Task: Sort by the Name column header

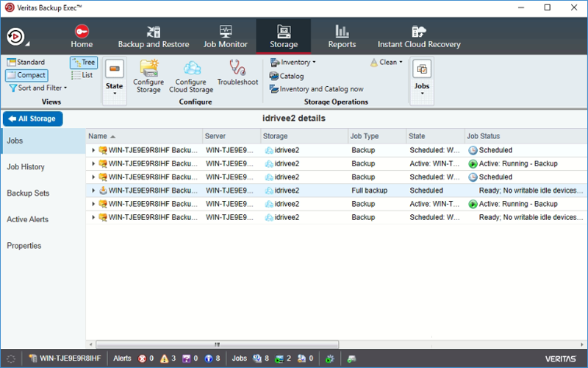Action: (x=144, y=136)
